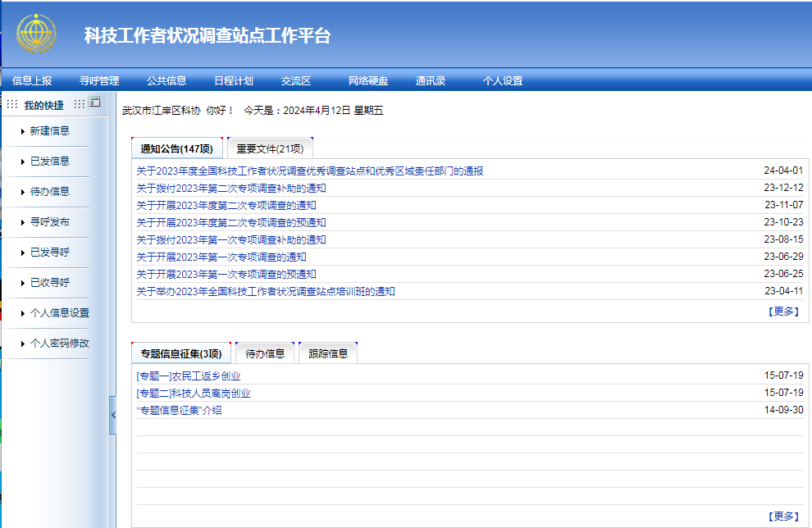The width and height of the screenshot is (812, 528).
Task: Collapse the sidebar with the splitter arrow
Action: point(112,416)
